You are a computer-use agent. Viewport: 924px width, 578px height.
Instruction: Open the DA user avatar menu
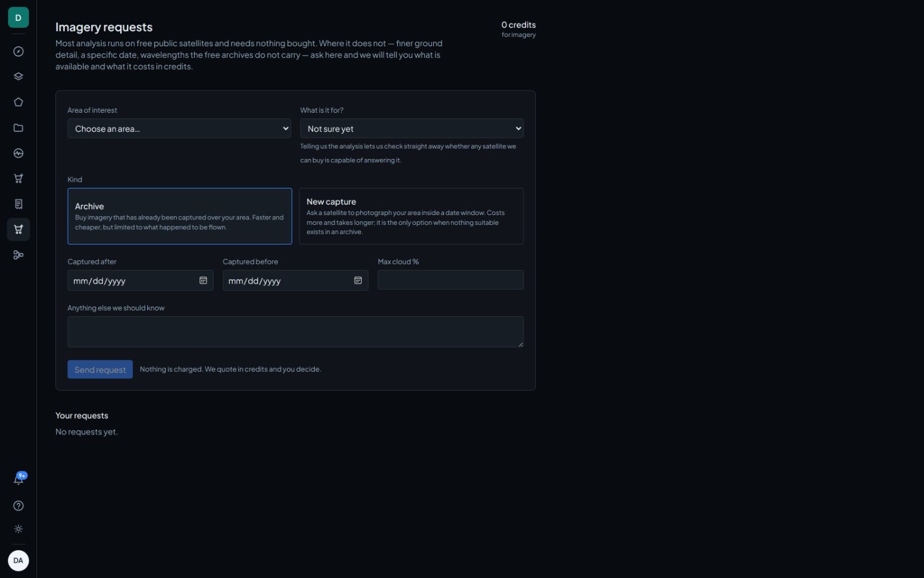point(18,561)
